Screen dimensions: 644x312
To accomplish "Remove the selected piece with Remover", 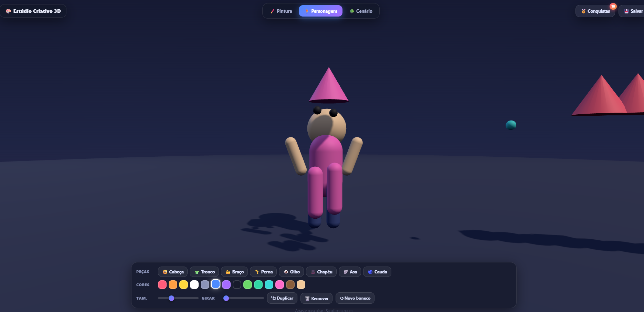I will 316,298.
